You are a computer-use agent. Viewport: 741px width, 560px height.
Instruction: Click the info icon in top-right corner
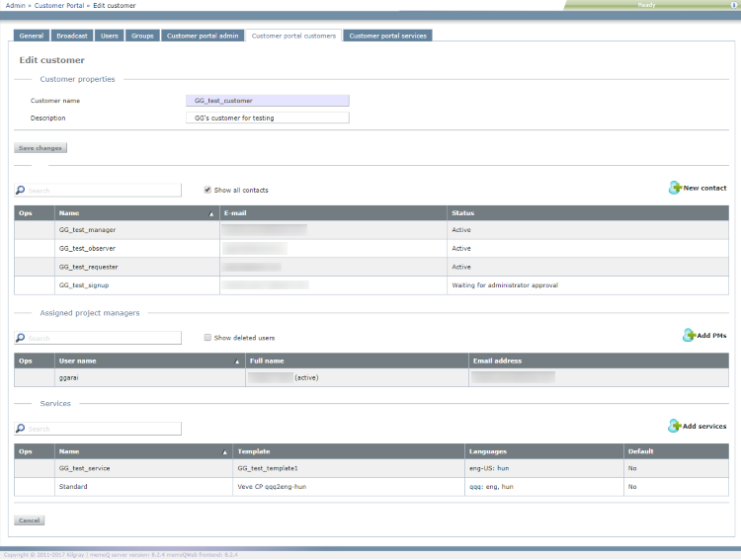732,5
